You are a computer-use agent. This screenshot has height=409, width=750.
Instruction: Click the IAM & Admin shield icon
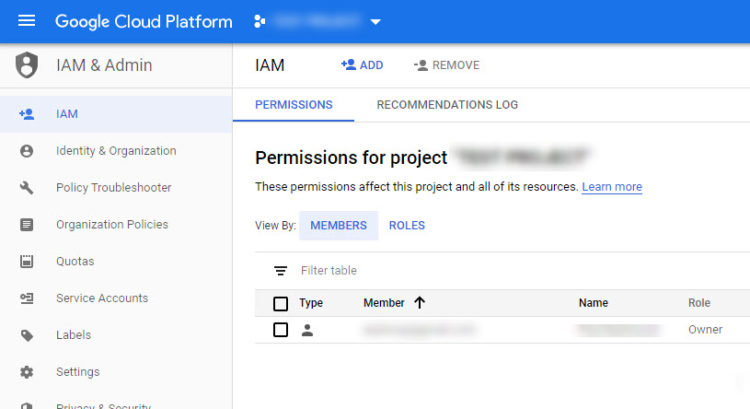point(27,65)
